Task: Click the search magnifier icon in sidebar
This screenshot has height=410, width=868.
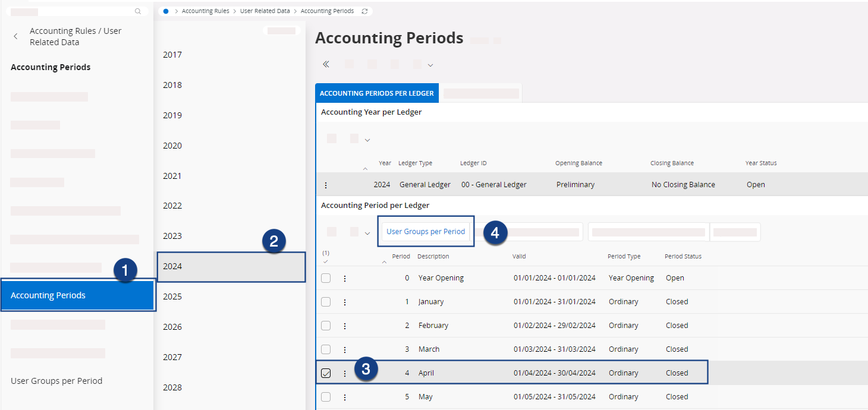Action: click(x=138, y=11)
